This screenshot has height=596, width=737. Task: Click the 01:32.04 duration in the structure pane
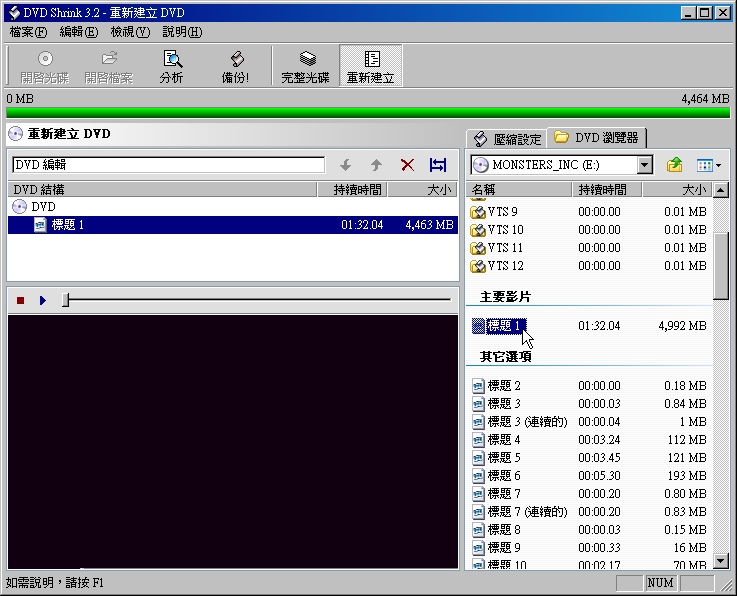[x=362, y=225]
